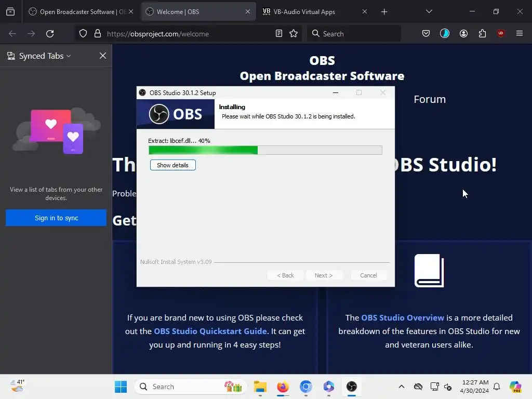
Task: Bookmark this page with star icon
Action: point(294,34)
